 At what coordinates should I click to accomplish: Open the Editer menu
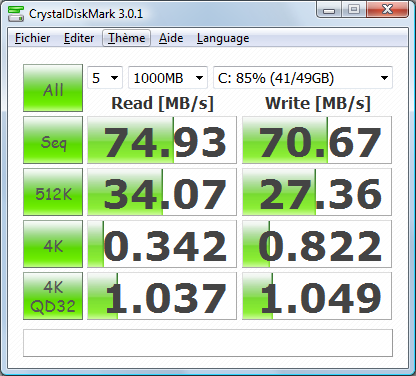(x=79, y=38)
